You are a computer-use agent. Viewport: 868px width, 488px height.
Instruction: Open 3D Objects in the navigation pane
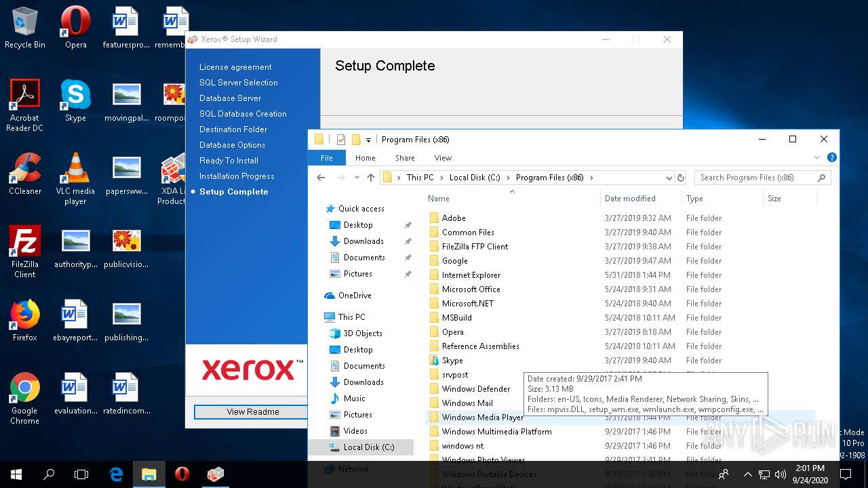point(363,333)
